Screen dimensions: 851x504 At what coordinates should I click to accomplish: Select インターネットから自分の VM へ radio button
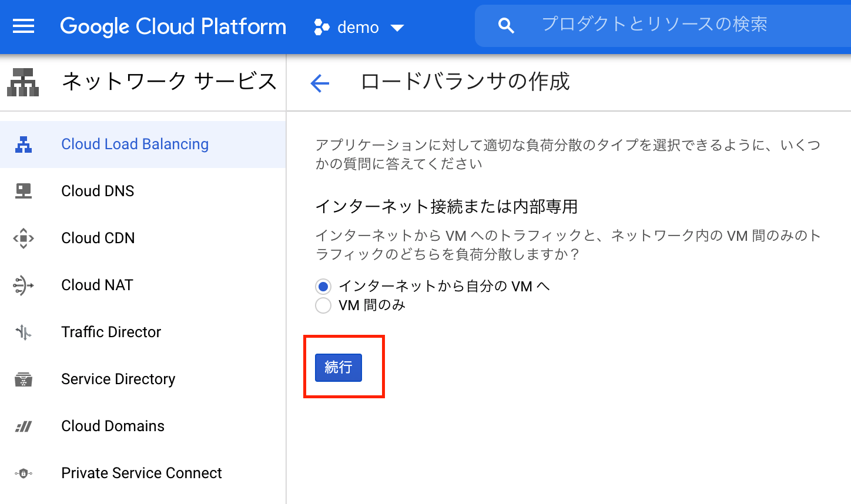click(323, 287)
